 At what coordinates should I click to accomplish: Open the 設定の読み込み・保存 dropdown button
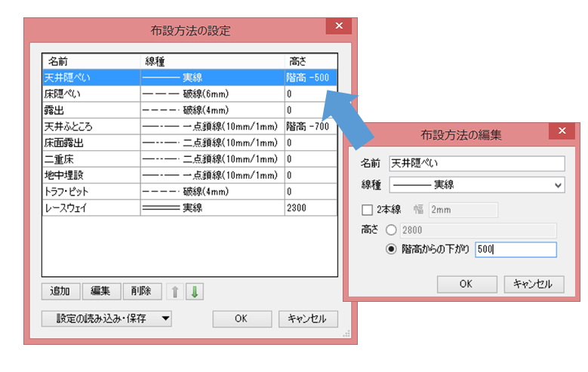click(106, 318)
